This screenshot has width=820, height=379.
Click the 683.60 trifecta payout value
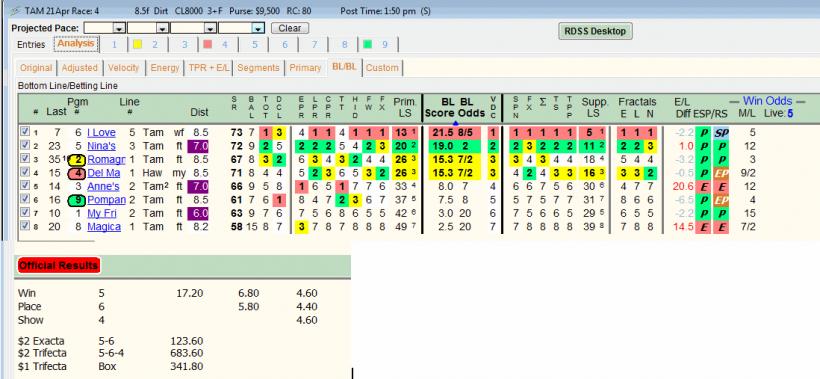187,353
